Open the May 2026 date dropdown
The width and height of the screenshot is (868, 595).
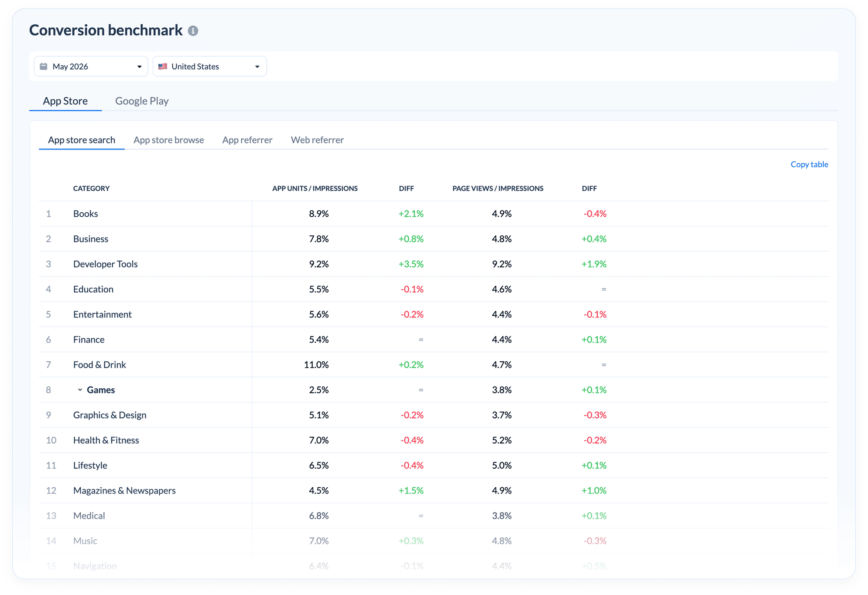point(91,66)
